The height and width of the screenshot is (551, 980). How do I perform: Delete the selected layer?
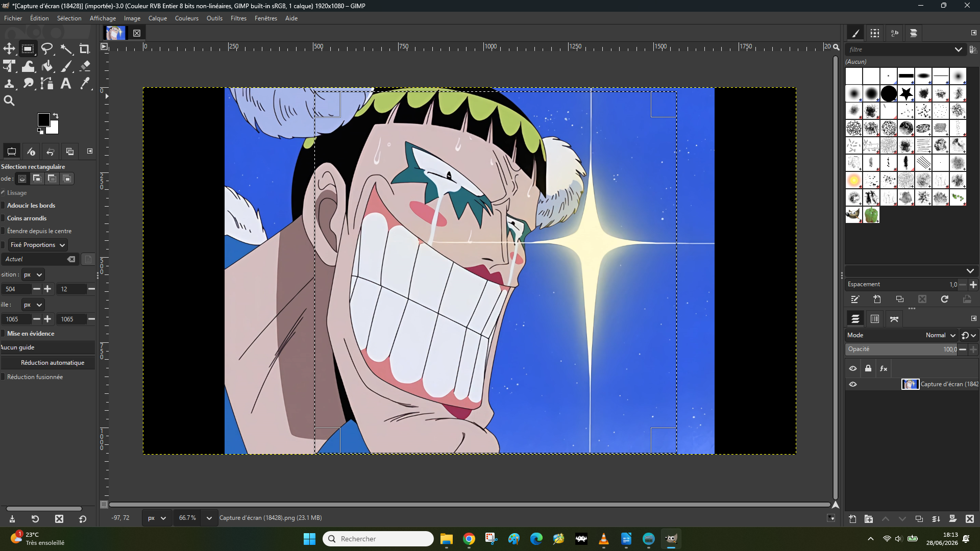[x=970, y=519]
